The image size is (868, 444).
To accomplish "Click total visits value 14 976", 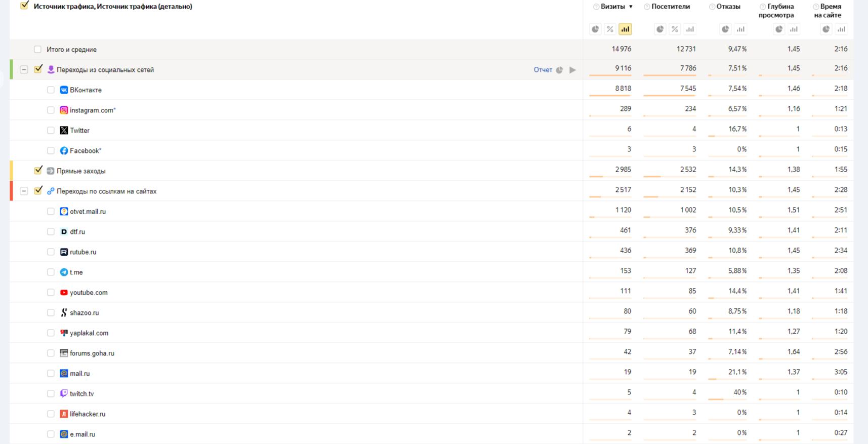I will [x=621, y=49].
